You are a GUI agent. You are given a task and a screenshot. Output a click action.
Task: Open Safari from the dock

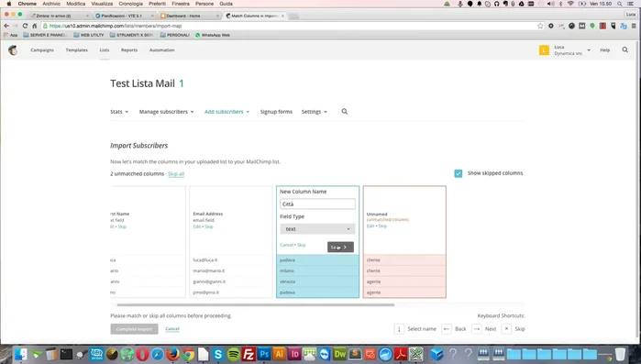(158, 354)
